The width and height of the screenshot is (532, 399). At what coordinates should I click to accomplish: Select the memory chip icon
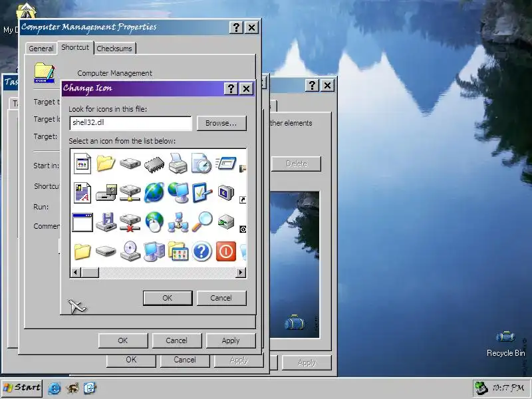[154, 164]
